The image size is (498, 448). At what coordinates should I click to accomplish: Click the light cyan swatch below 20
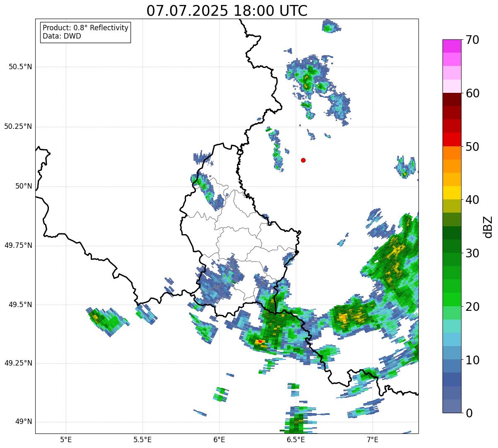pyautogui.click(x=452, y=326)
